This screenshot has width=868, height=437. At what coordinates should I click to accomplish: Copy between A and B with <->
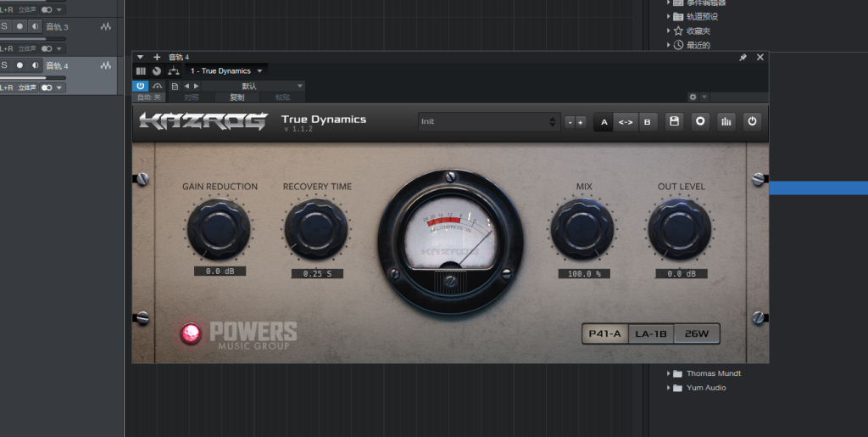pyautogui.click(x=626, y=122)
